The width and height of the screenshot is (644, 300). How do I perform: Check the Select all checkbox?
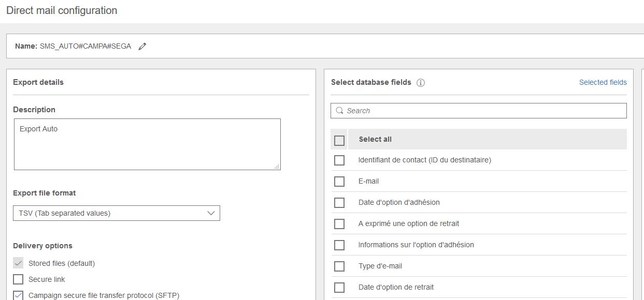click(339, 140)
